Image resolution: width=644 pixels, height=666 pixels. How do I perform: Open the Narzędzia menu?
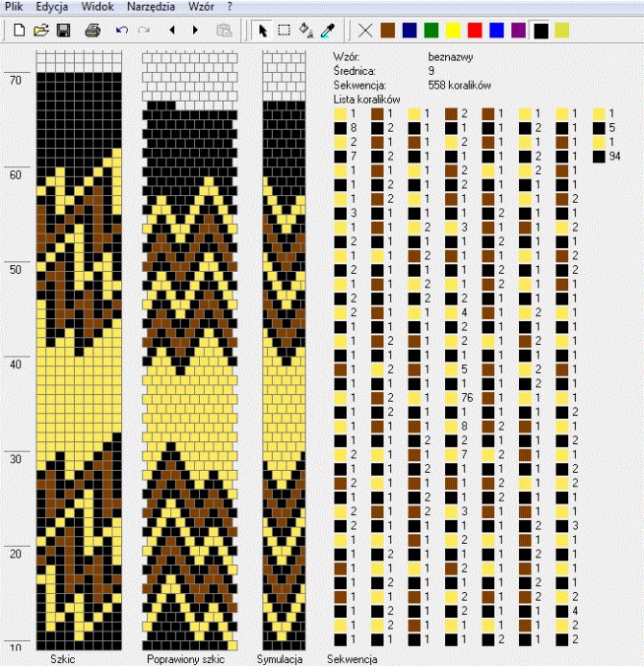[x=151, y=7]
